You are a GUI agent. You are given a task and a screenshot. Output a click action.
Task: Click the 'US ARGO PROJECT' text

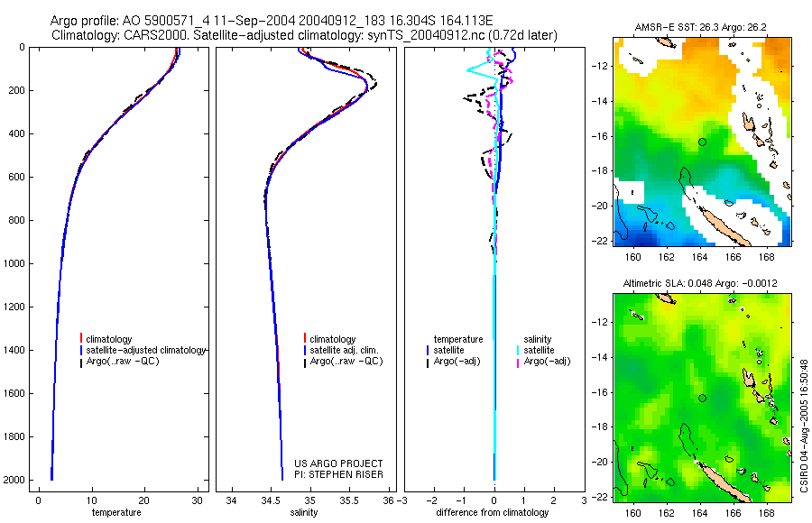pos(338,463)
